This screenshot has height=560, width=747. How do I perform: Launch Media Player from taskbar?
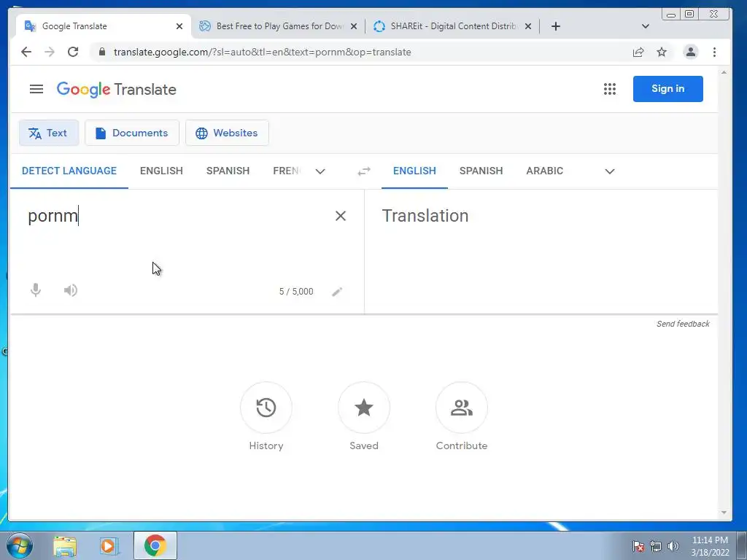[x=109, y=546]
